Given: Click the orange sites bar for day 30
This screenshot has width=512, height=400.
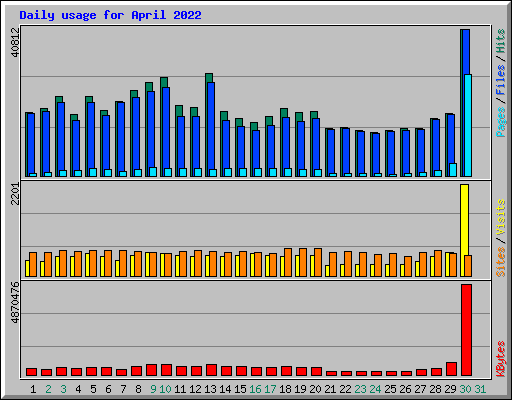Looking at the screenshot, I should tap(468, 266).
